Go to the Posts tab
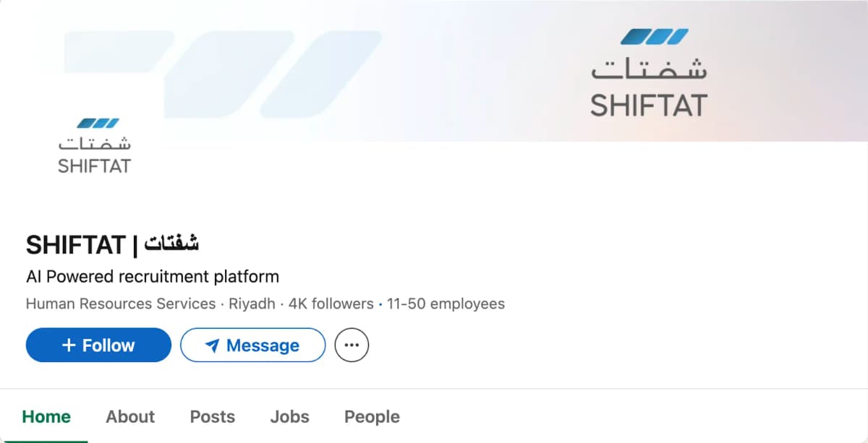The height and width of the screenshot is (443, 868). click(x=212, y=417)
